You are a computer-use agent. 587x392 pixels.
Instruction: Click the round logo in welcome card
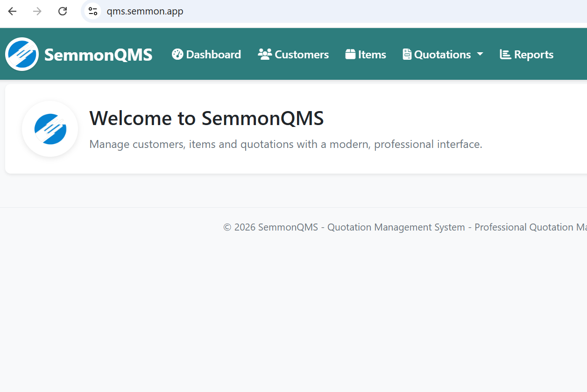(50, 129)
